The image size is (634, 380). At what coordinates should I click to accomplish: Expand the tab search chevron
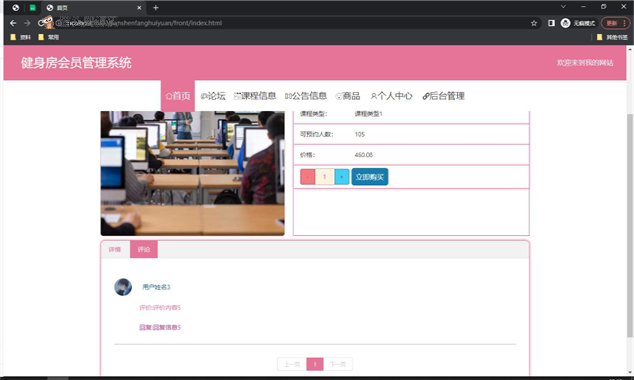[563, 6]
